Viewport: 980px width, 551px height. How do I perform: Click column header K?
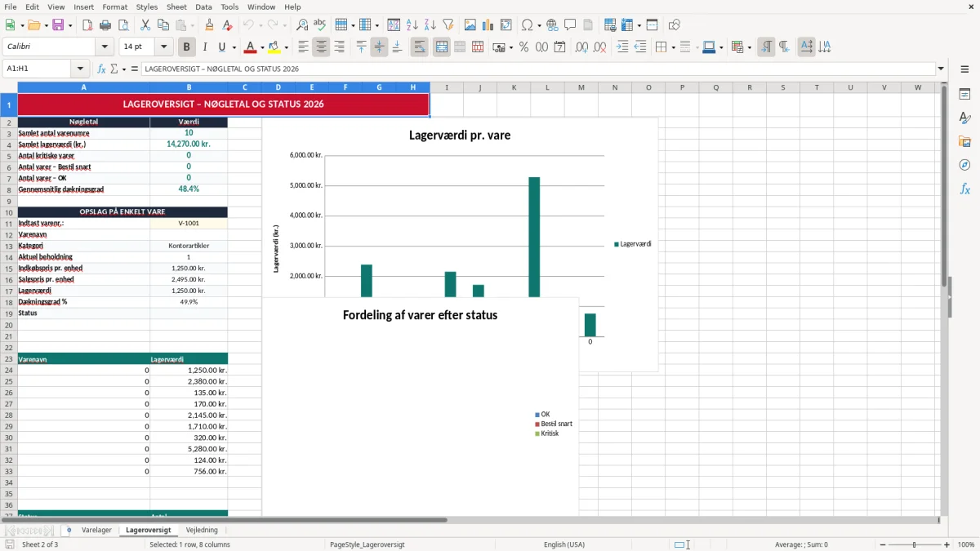[x=514, y=87]
